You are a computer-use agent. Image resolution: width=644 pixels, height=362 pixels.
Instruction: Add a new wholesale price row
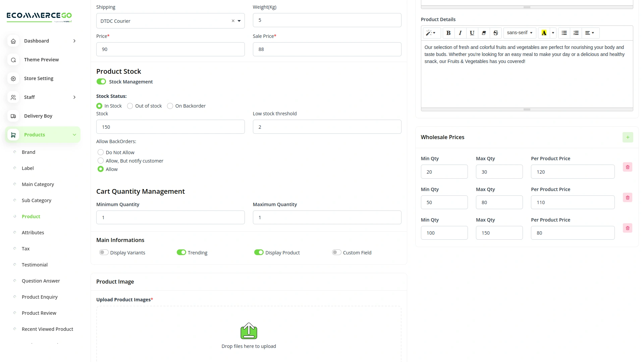[x=628, y=137]
